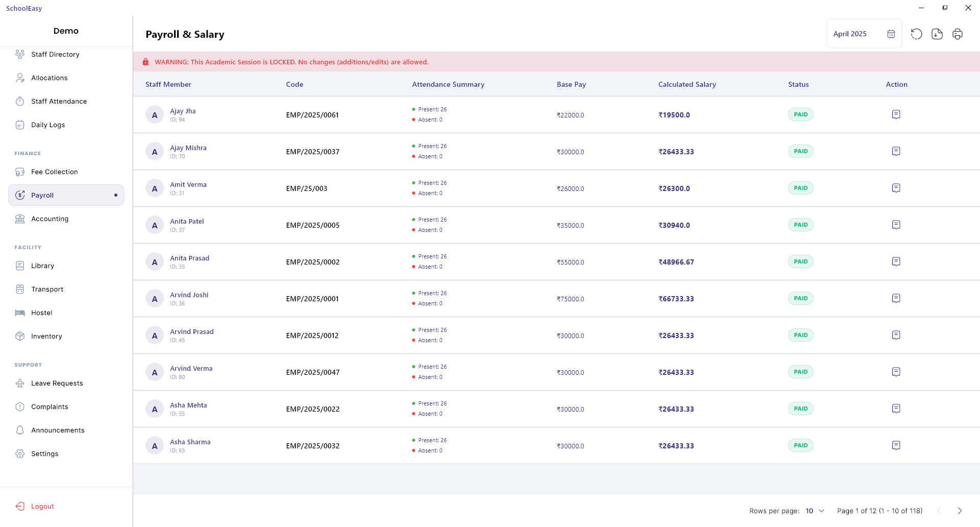The height and width of the screenshot is (527, 980).
Task: Click staff name Arvind Joshi
Action: point(189,295)
